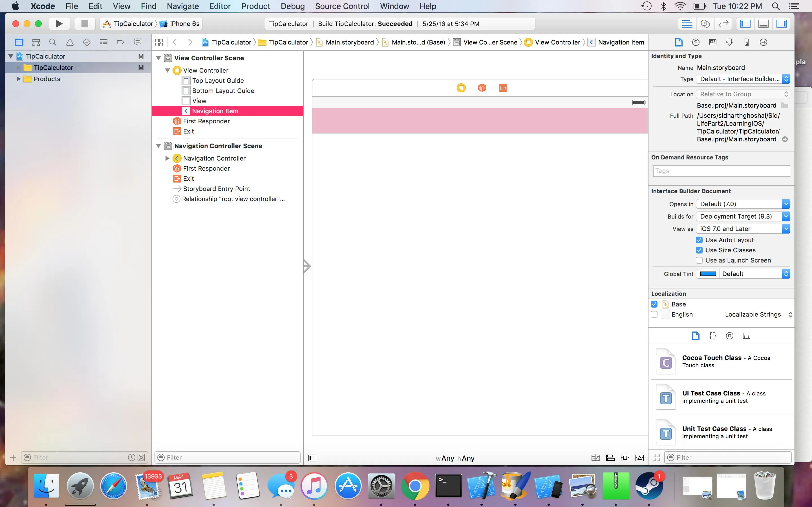Open the Issue navigator

[70, 42]
